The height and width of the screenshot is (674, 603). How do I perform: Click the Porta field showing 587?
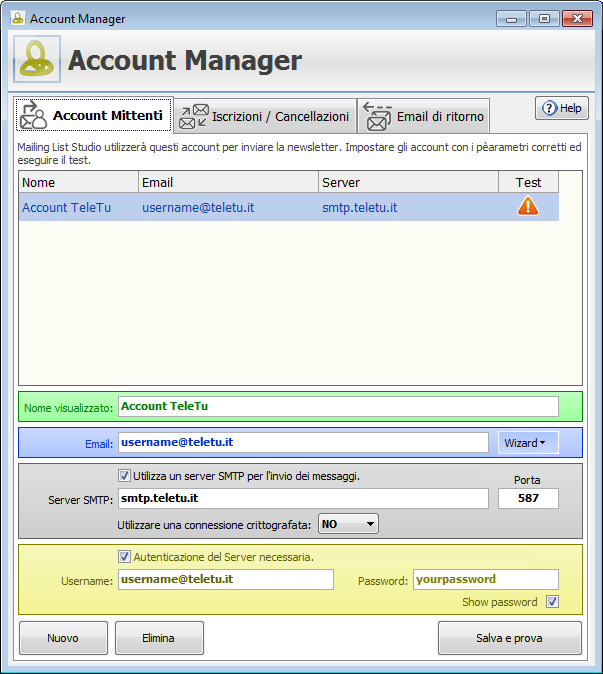click(528, 498)
